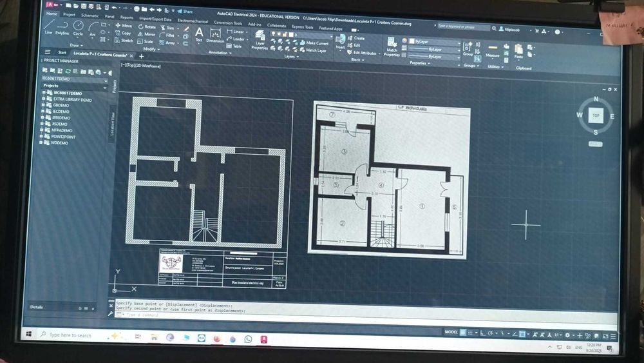Image resolution: width=644 pixels, height=363 pixels.
Task: Click the keyword search input field
Action: click(x=463, y=26)
